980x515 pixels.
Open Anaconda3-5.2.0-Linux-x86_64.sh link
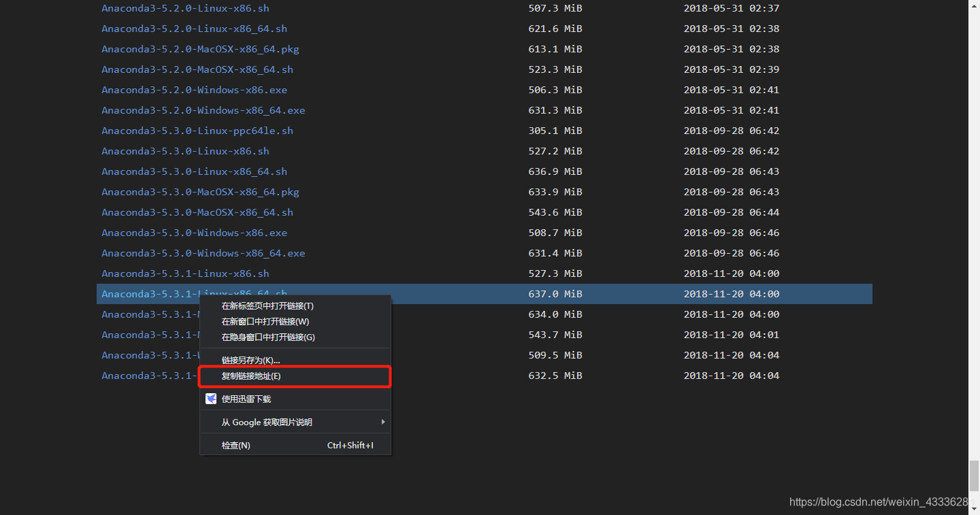(x=194, y=29)
